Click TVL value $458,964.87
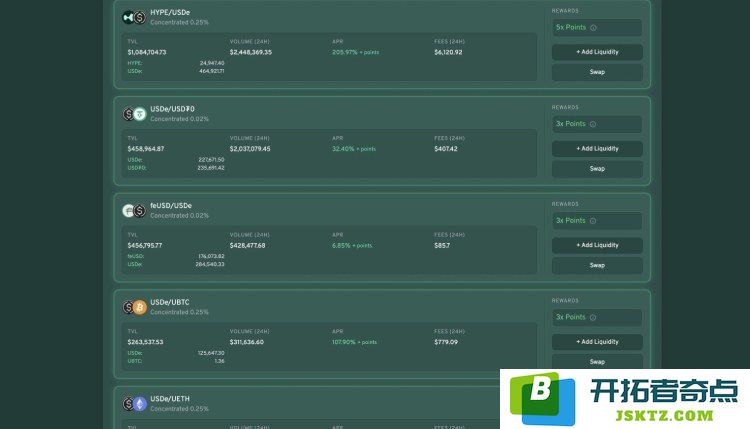 click(146, 149)
